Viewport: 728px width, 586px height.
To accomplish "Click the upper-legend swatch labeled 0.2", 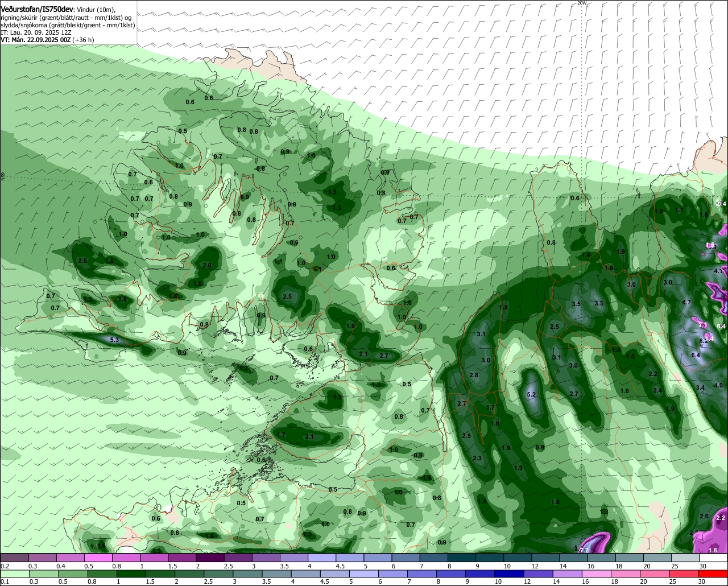I will (15, 558).
